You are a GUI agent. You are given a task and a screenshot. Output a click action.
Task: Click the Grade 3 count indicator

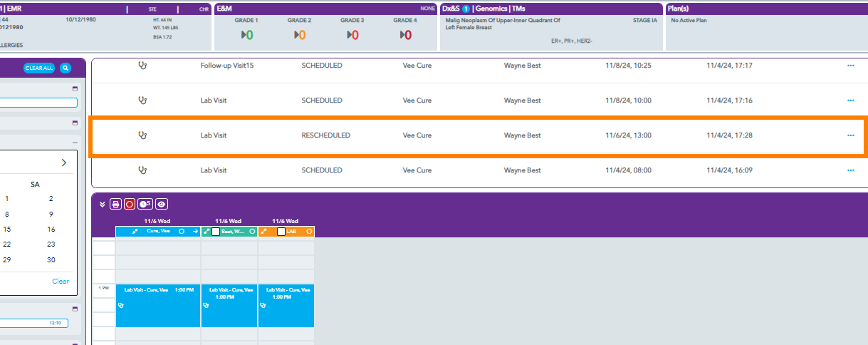(352, 35)
